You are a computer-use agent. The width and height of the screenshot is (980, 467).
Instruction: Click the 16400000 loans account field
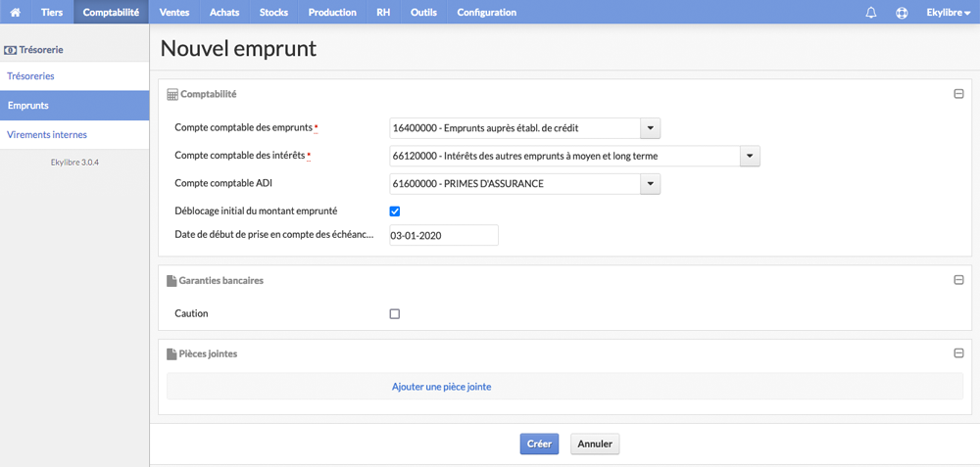pyautogui.click(x=515, y=128)
